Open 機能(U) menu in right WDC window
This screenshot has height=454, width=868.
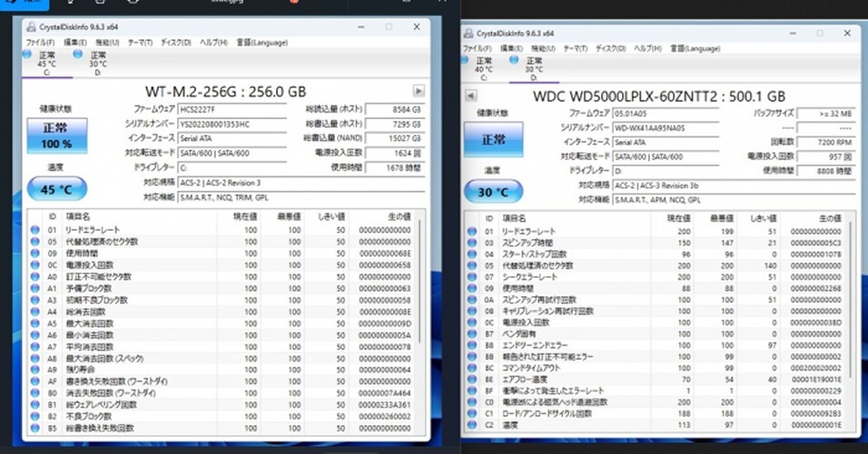point(543,49)
